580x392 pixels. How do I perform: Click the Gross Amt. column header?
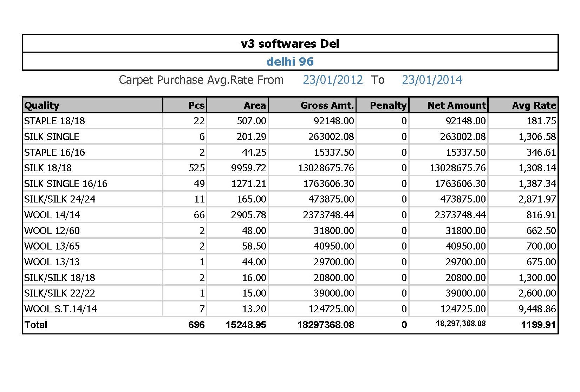[x=327, y=105]
